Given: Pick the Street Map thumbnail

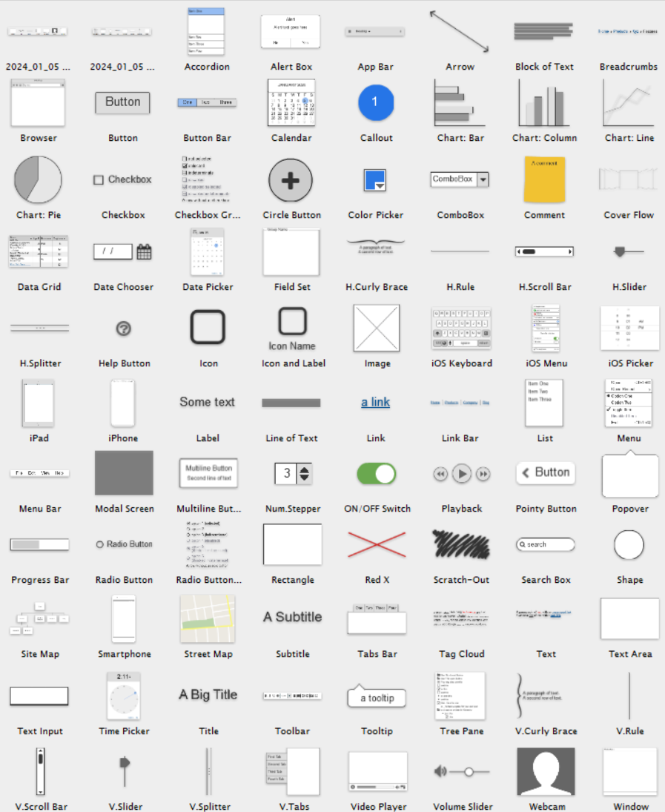Looking at the screenshot, I should tap(208, 619).
